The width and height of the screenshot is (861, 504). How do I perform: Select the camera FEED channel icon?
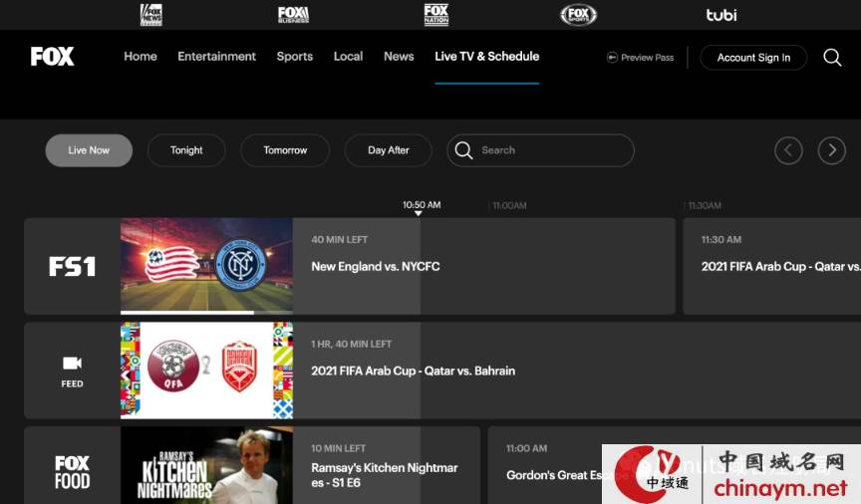click(x=72, y=370)
